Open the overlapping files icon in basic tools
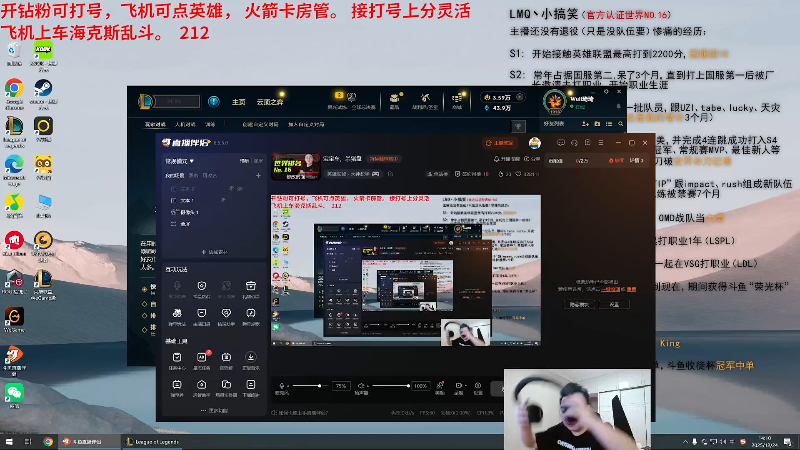800x450 pixels. 226,384
